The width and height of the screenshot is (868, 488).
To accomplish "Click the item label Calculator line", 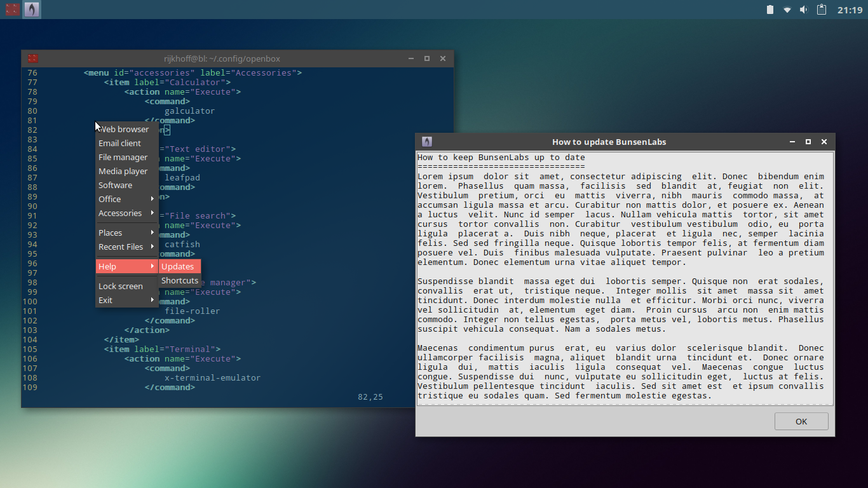I will [x=167, y=82].
